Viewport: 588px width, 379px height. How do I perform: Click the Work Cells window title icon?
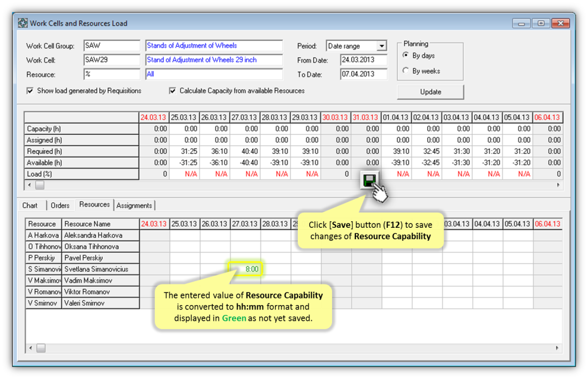pos(22,23)
